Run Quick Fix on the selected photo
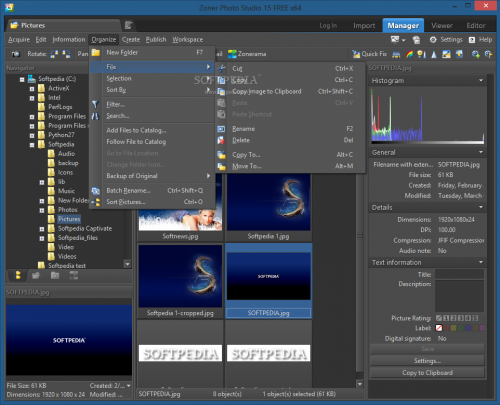The image size is (500, 405). [370, 54]
